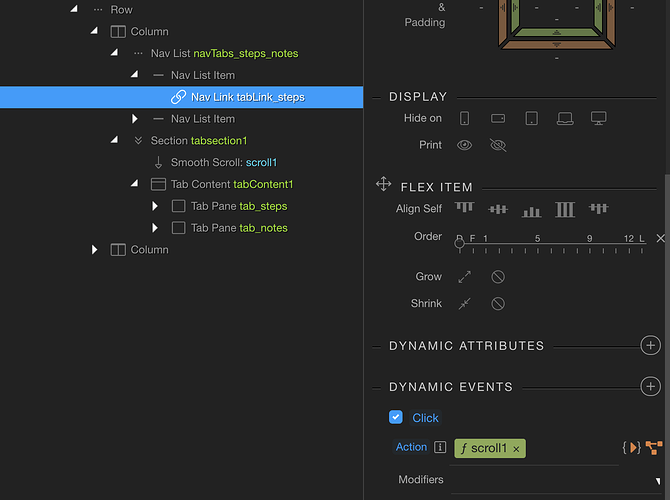The width and height of the screenshot is (670, 500).
Task: Click the Tab Pane tab_notes square icon
Action: (x=178, y=228)
